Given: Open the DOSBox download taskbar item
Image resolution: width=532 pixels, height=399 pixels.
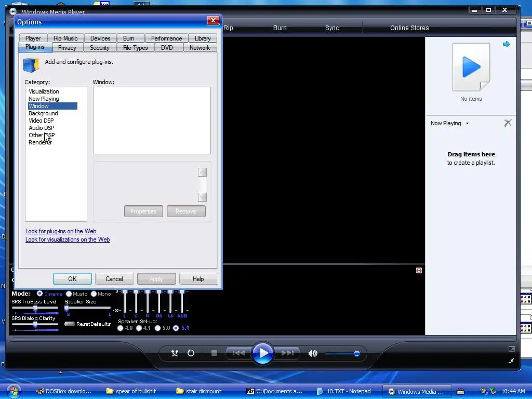Looking at the screenshot, I should point(64,391).
